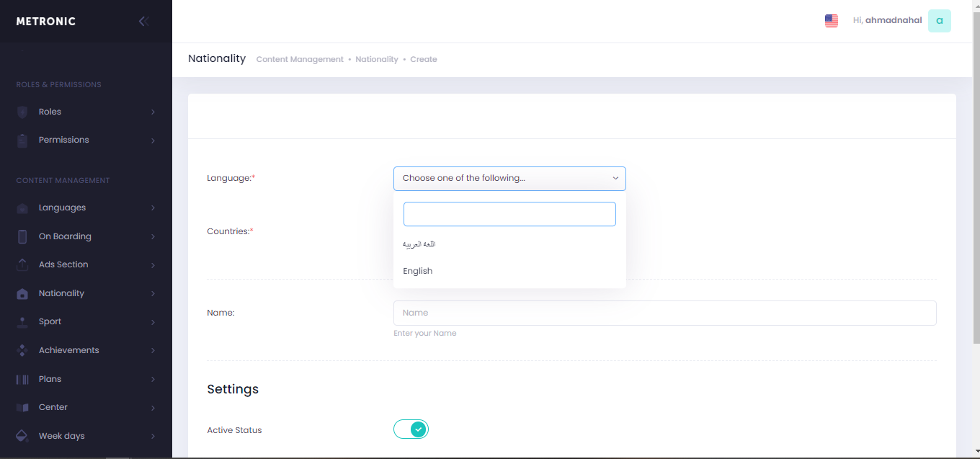The image size is (980, 459).
Task: Toggle the Active Status switch
Action: coord(411,429)
